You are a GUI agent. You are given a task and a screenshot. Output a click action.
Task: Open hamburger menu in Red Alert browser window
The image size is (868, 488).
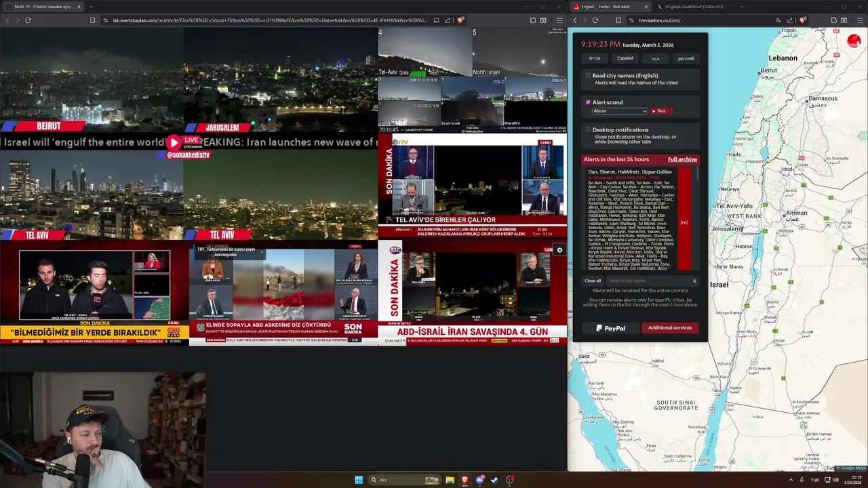tap(859, 20)
